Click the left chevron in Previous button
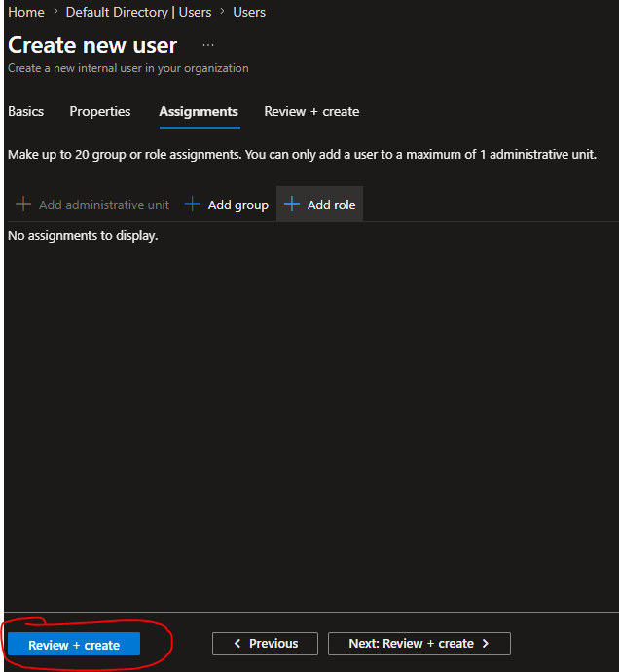 [237, 644]
